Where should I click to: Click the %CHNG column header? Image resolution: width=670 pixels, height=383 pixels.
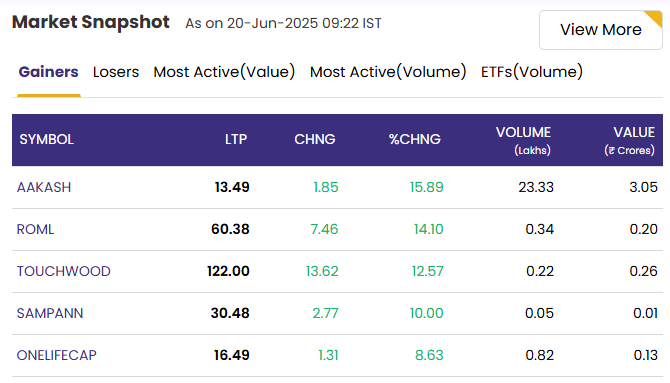414,139
